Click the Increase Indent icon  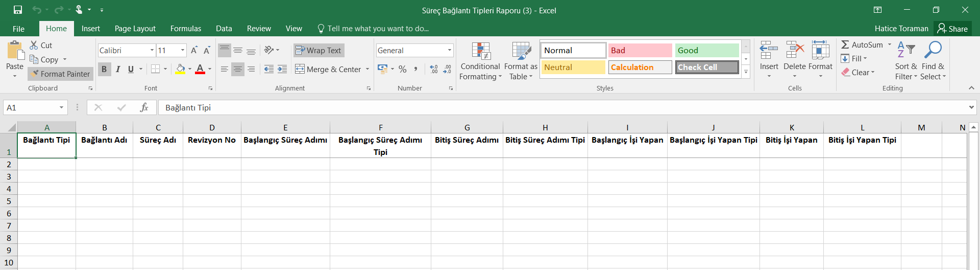coord(282,69)
